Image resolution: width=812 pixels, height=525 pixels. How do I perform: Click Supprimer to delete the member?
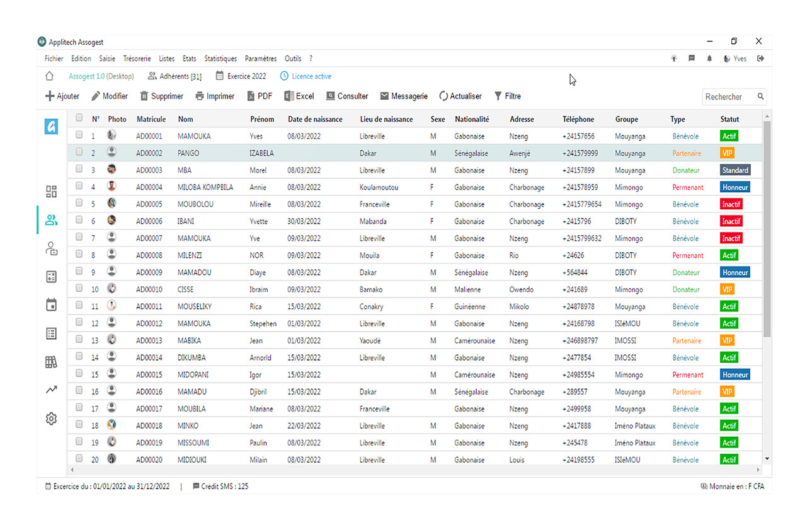click(x=161, y=96)
